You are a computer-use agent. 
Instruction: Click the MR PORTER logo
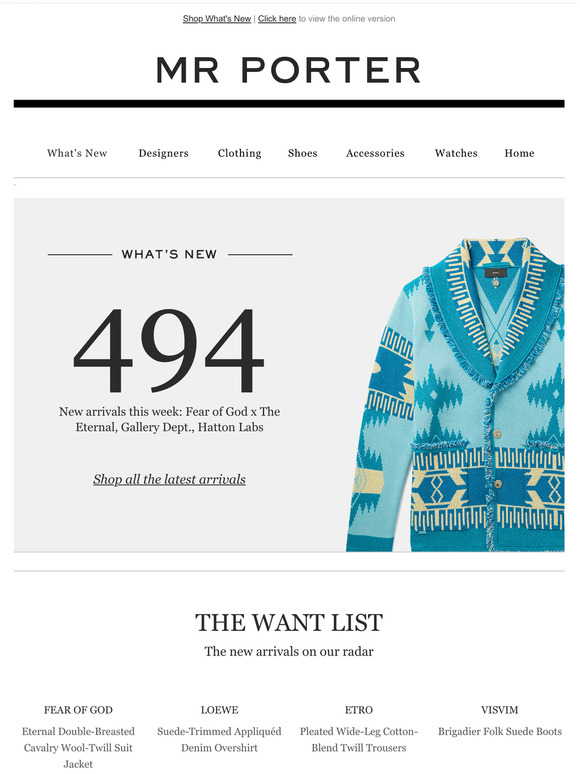pyautogui.click(x=289, y=70)
